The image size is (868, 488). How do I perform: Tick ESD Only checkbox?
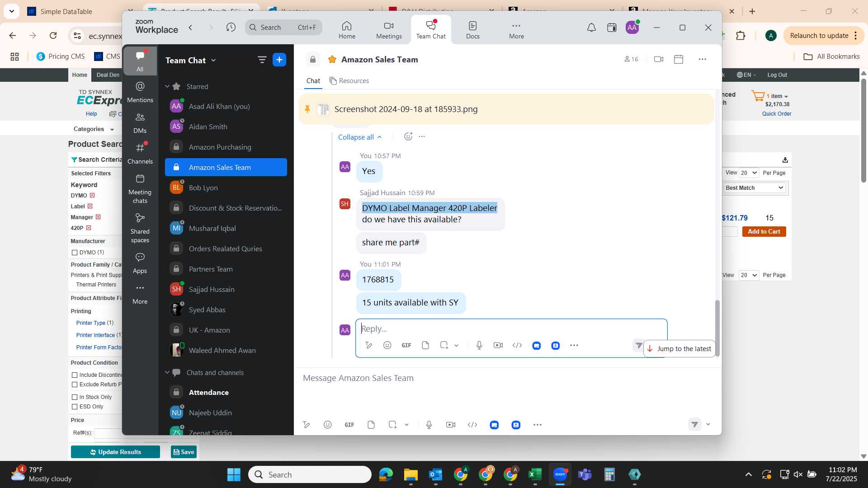(75, 407)
